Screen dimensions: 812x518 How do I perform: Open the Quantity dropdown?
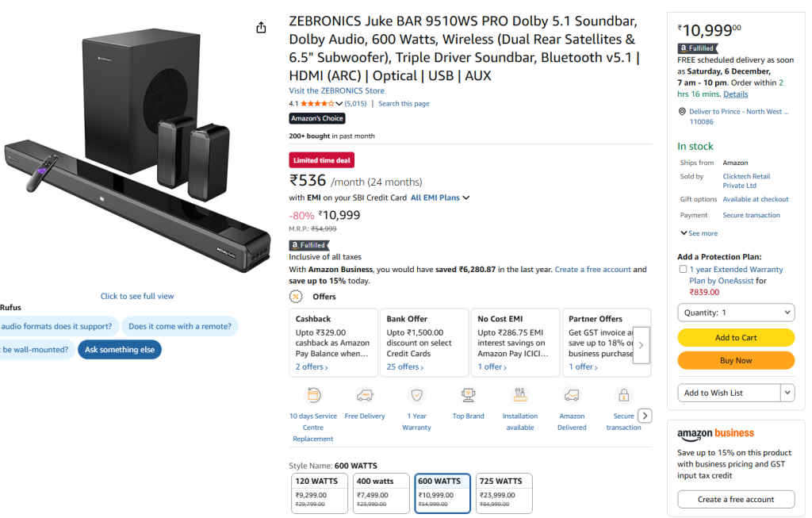(736, 313)
